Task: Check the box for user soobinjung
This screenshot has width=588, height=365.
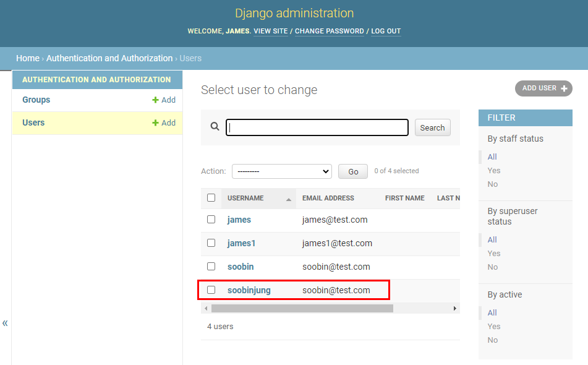Action: (211, 290)
